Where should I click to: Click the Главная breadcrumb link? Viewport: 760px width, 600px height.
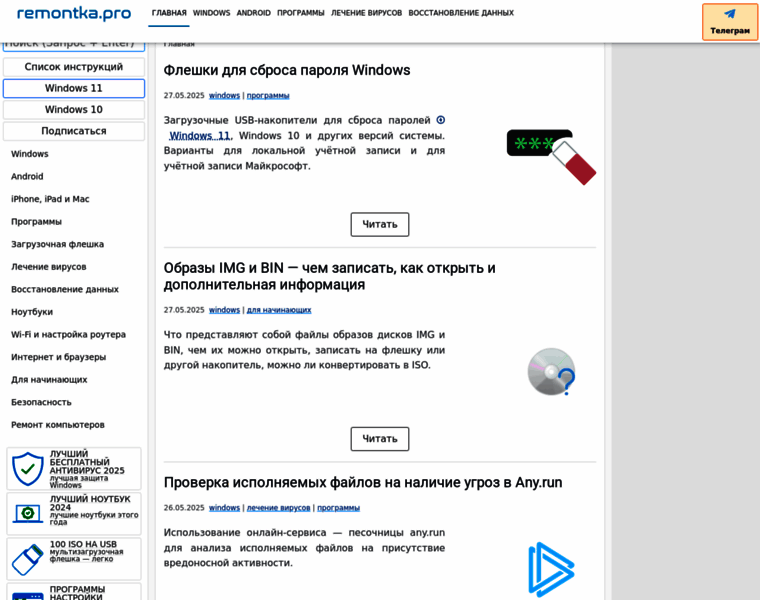(179, 45)
